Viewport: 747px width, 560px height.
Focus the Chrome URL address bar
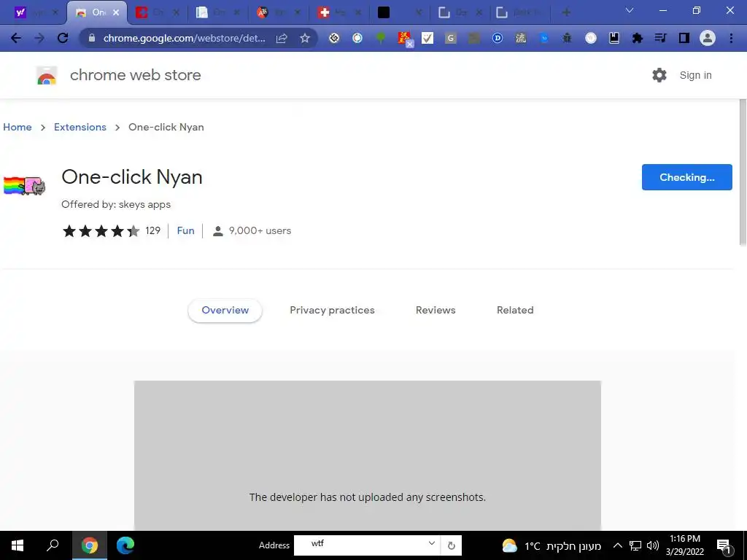[185, 38]
